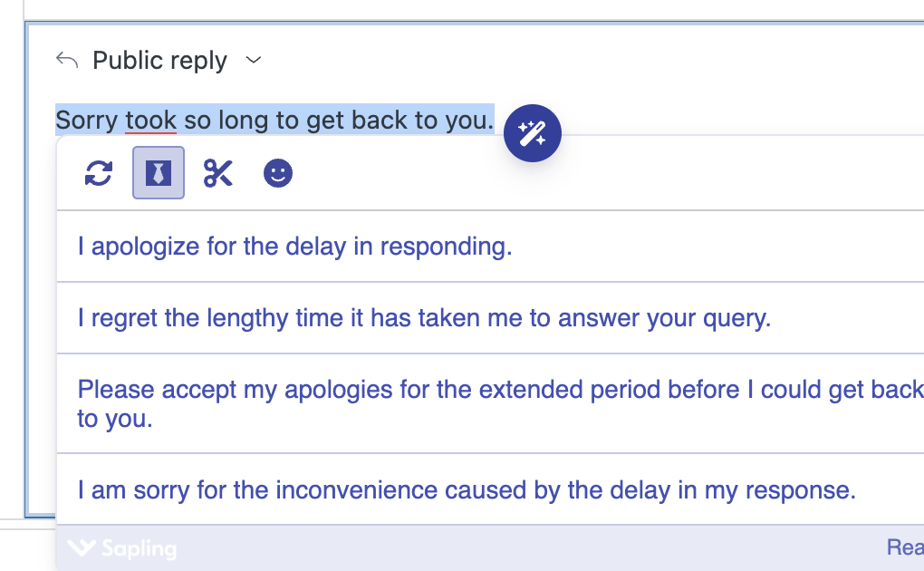Apply "I apologize for the delay in responding."
This screenshot has height=571, width=924.
[295, 247]
